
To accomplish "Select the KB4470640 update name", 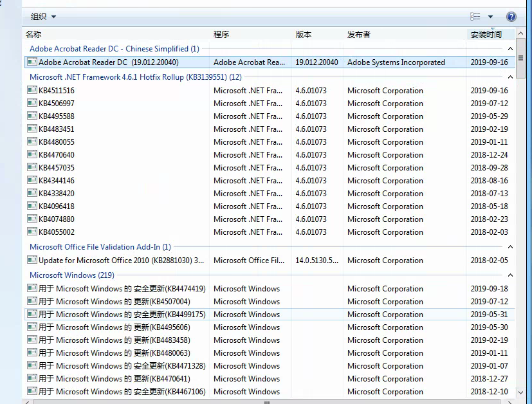I will click(x=57, y=155).
